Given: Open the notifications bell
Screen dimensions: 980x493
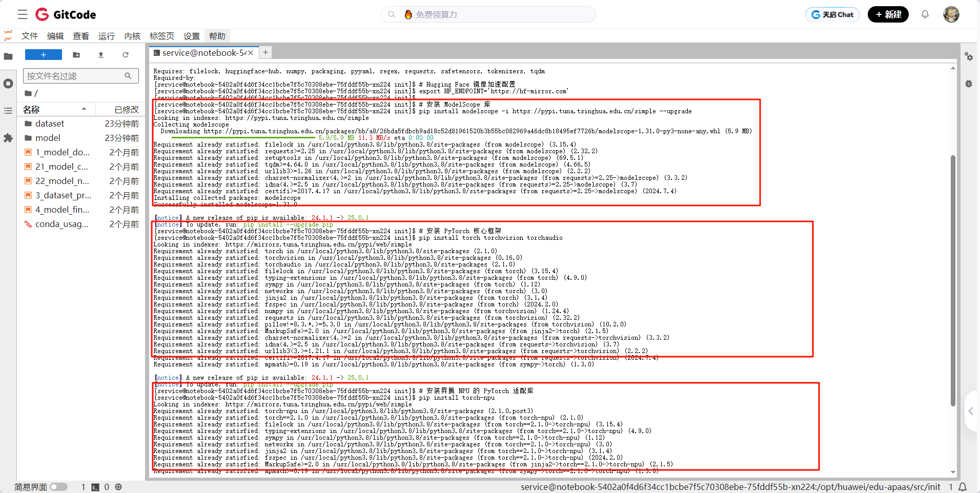Looking at the screenshot, I should [x=925, y=14].
